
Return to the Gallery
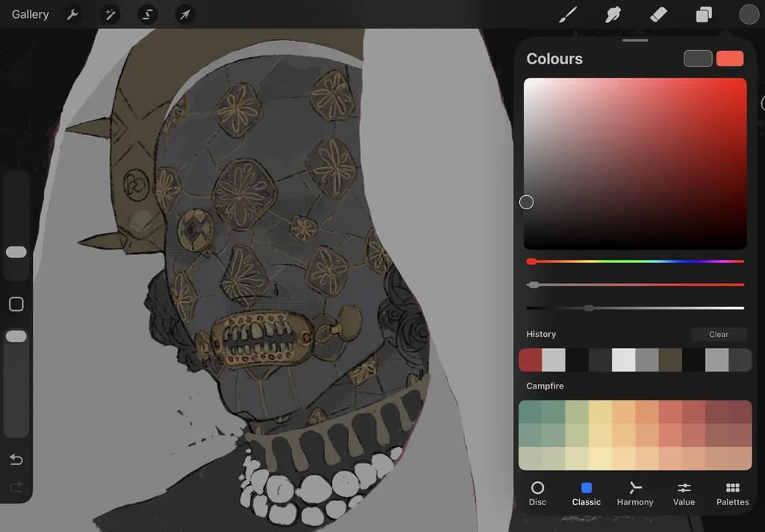click(30, 15)
